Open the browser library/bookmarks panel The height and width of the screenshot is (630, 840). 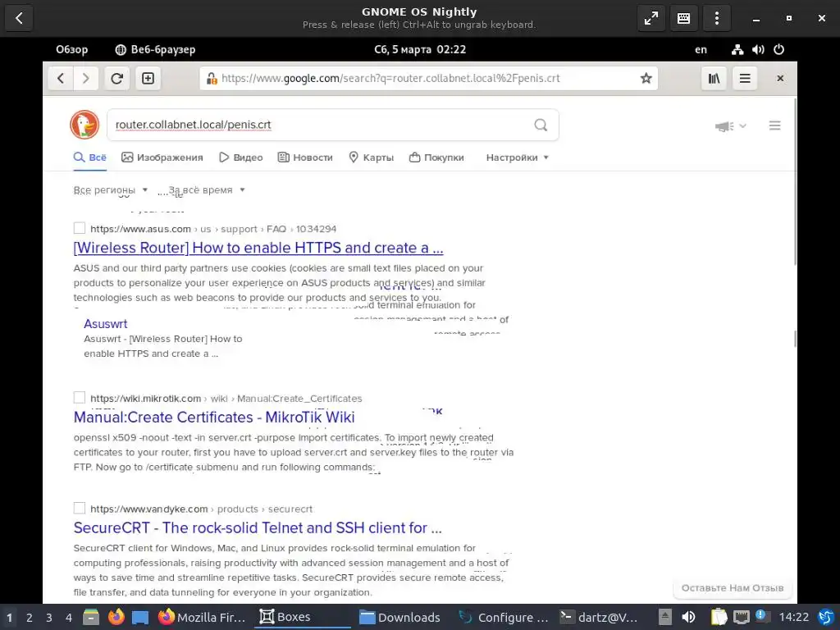pos(714,78)
